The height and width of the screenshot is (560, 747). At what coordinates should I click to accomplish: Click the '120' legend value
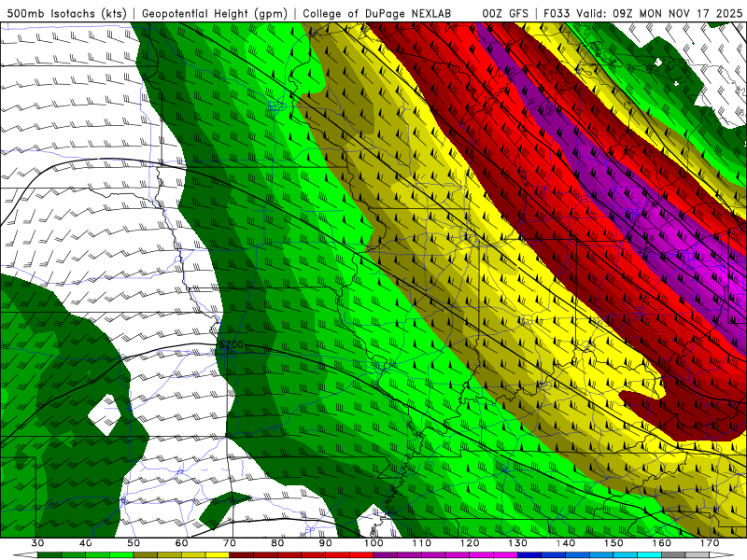470,543
